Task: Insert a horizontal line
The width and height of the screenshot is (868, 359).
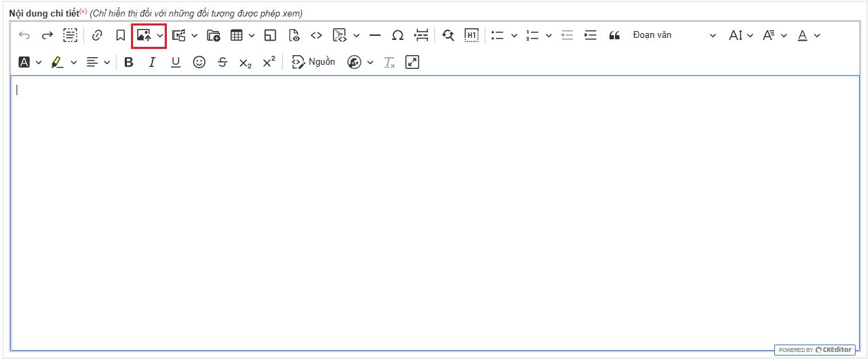Action: click(375, 35)
